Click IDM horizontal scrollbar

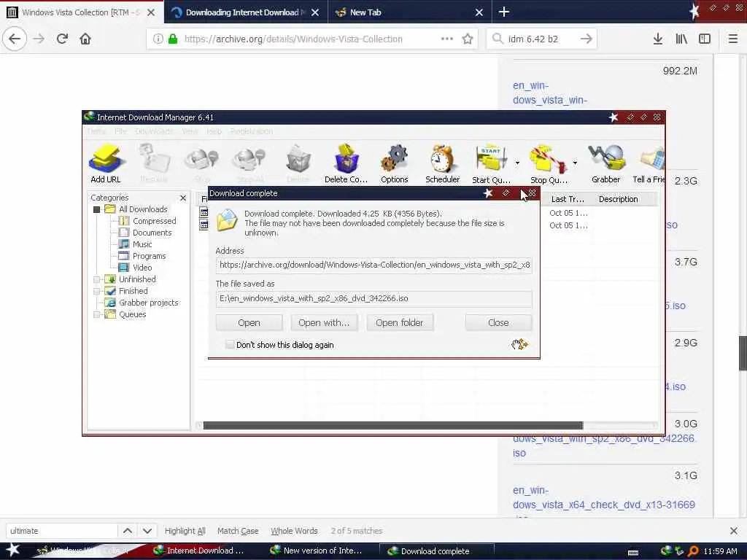click(x=393, y=425)
